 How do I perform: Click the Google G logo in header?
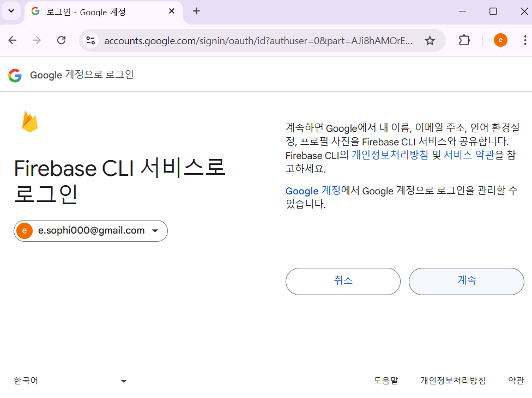[15, 75]
